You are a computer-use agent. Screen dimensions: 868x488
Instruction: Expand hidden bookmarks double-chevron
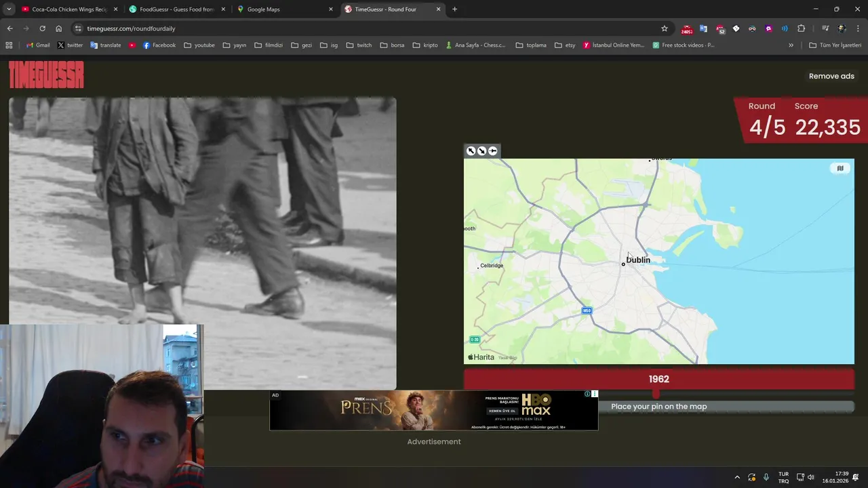point(791,45)
